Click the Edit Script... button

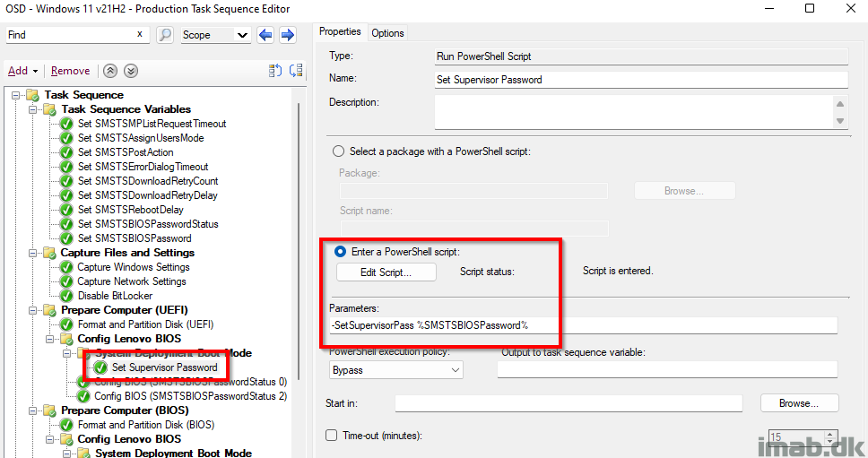tap(386, 272)
